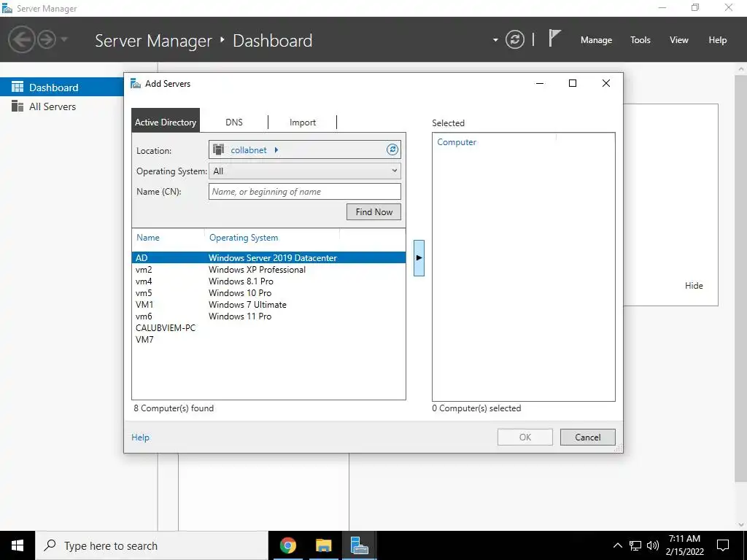Viewport: 747px width, 560px height.
Task: Click the Server Manager title bar app icon
Action: (x=7, y=8)
